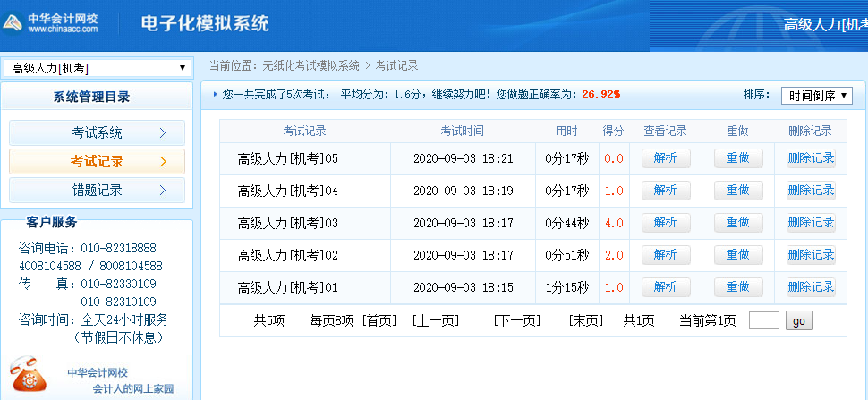Click 重做 for 高级人力[机考]02
The width and height of the screenshot is (868, 400).
click(738, 254)
